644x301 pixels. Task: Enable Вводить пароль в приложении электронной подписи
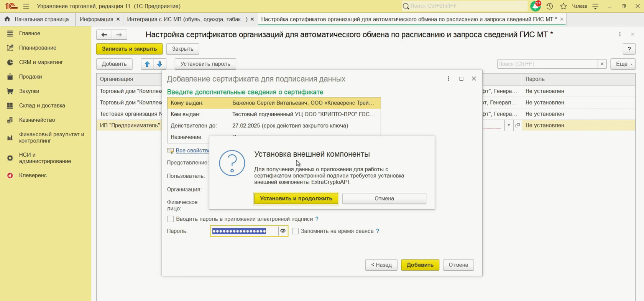[x=171, y=219]
